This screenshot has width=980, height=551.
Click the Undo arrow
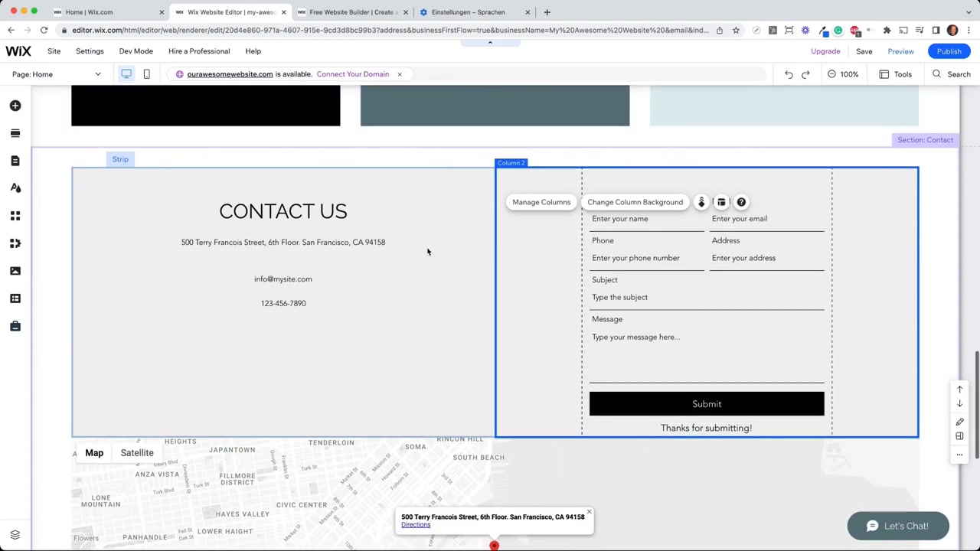click(x=789, y=74)
